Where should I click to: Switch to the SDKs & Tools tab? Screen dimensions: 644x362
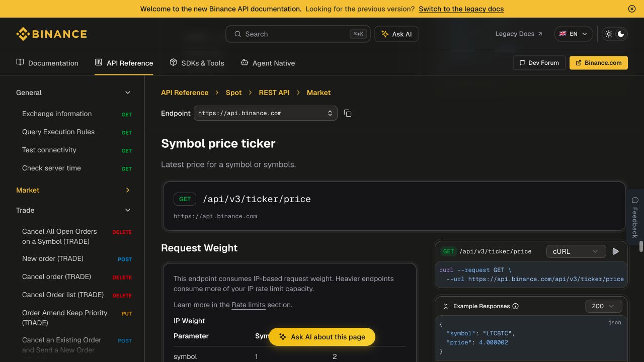point(197,63)
